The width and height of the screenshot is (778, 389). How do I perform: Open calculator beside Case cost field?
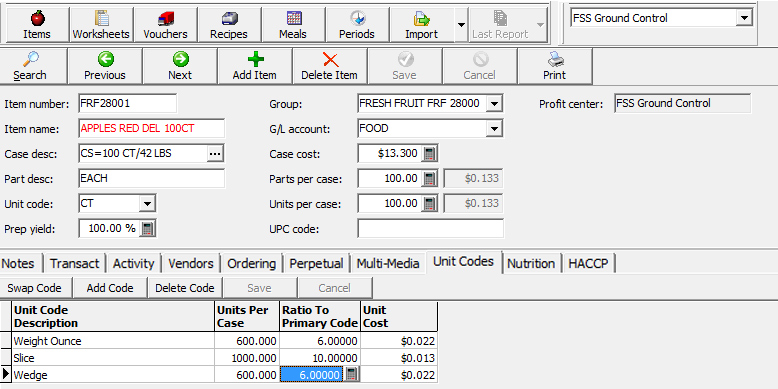[430, 154]
